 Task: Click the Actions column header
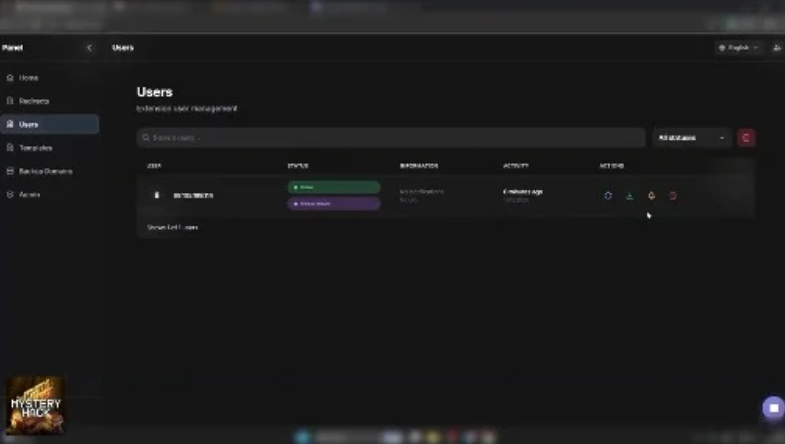[x=612, y=166]
